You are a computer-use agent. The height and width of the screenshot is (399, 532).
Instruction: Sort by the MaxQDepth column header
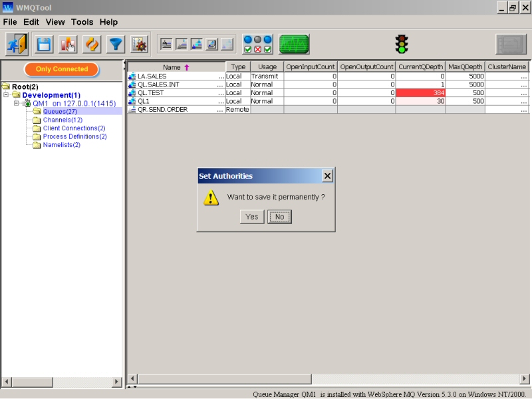[465, 67]
